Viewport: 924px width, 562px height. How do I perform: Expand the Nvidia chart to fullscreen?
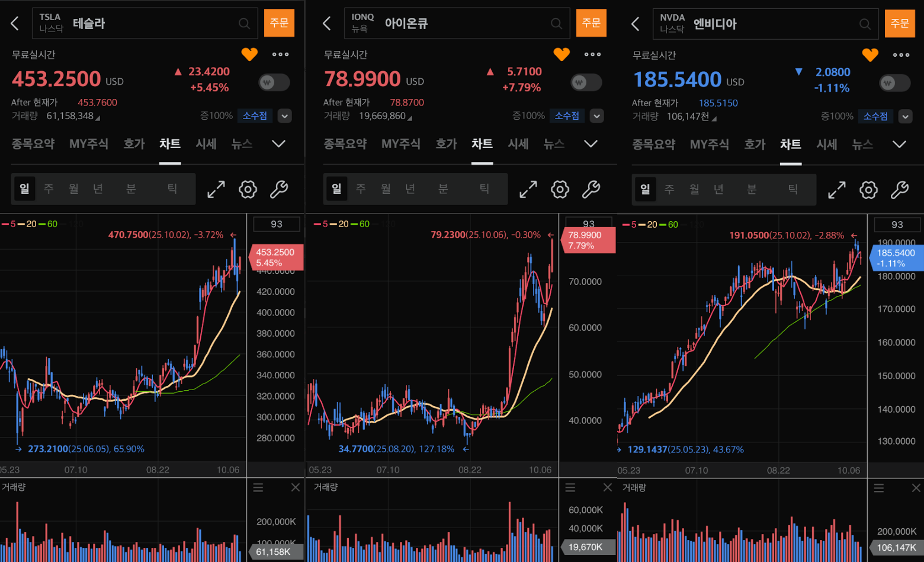837,190
